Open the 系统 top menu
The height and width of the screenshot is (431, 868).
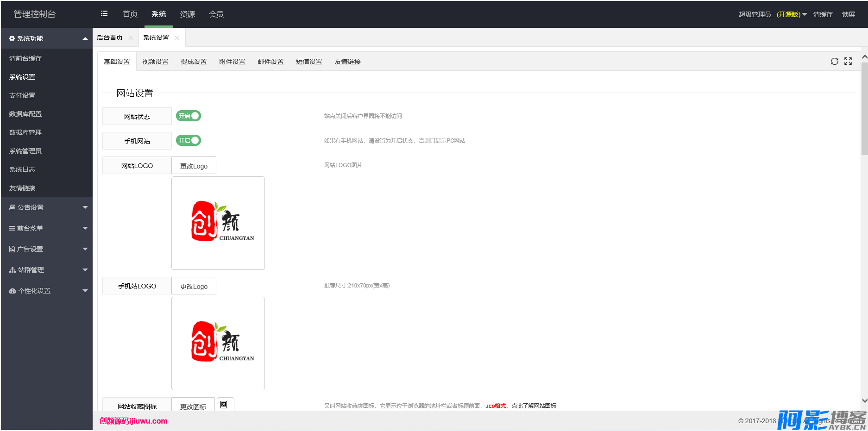tap(159, 14)
